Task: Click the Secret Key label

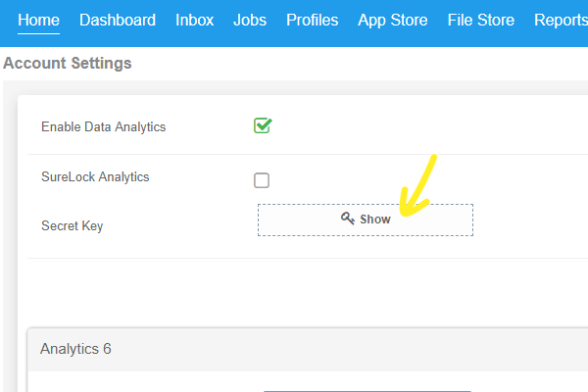Action: click(72, 225)
